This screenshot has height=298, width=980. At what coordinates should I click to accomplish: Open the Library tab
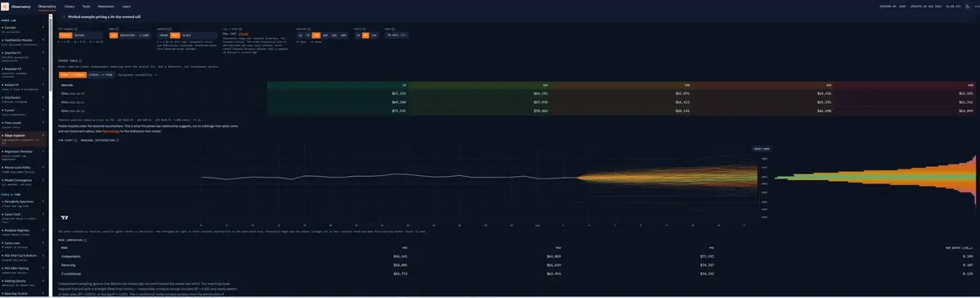coord(69,7)
